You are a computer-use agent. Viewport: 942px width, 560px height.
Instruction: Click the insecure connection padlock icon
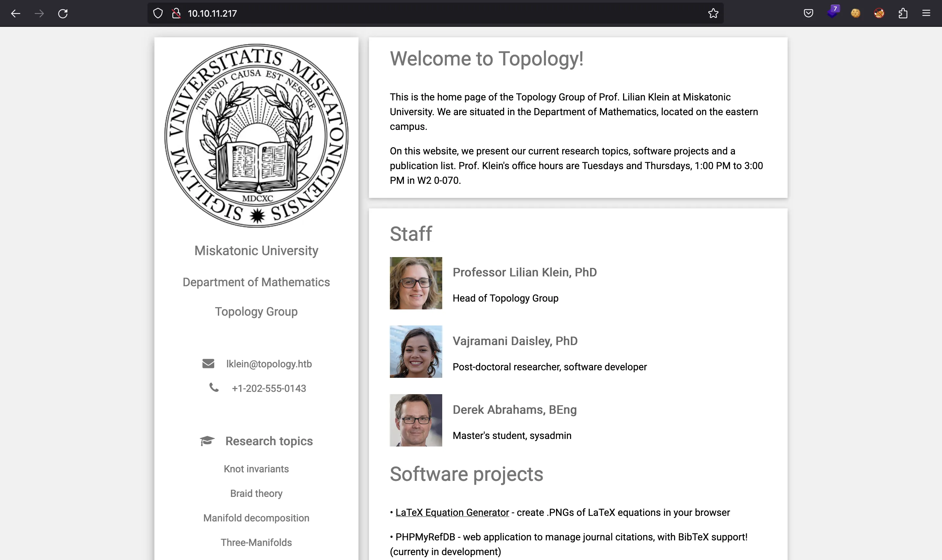(176, 14)
